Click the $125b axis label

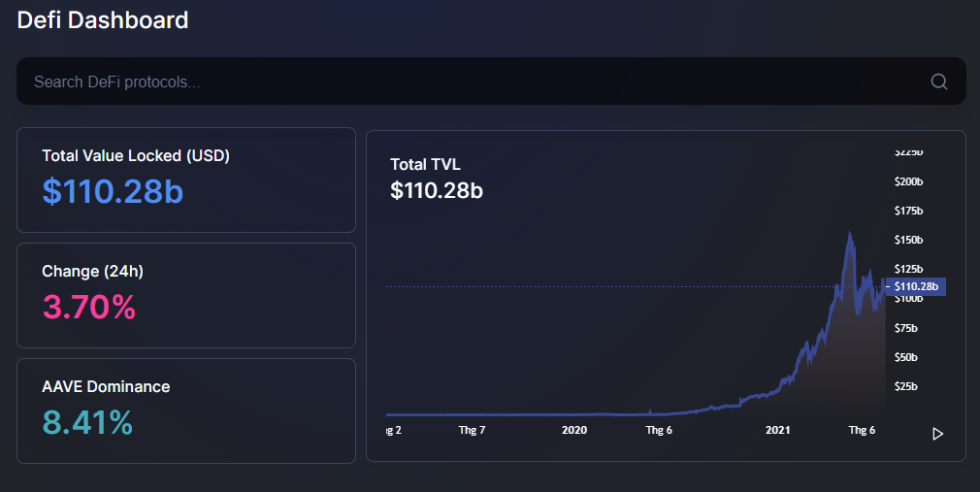click(x=908, y=269)
